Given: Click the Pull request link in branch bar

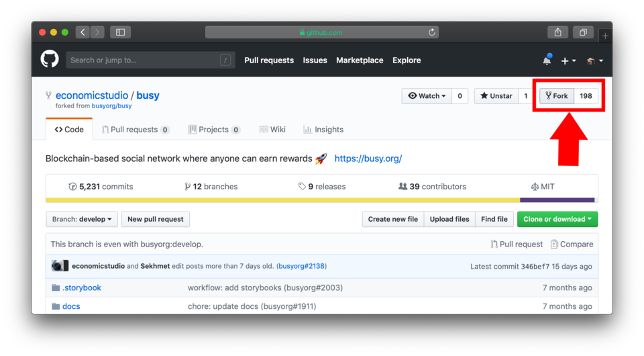Looking at the screenshot, I should (x=517, y=244).
